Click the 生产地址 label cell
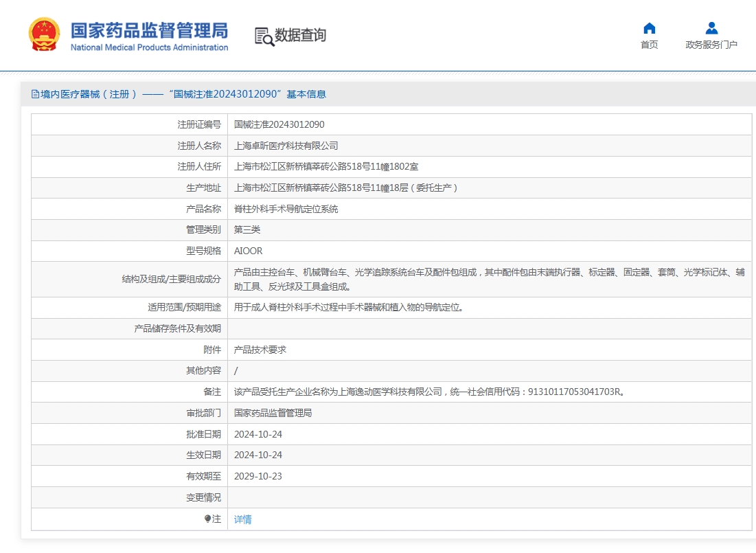 pyautogui.click(x=129, y=188)
